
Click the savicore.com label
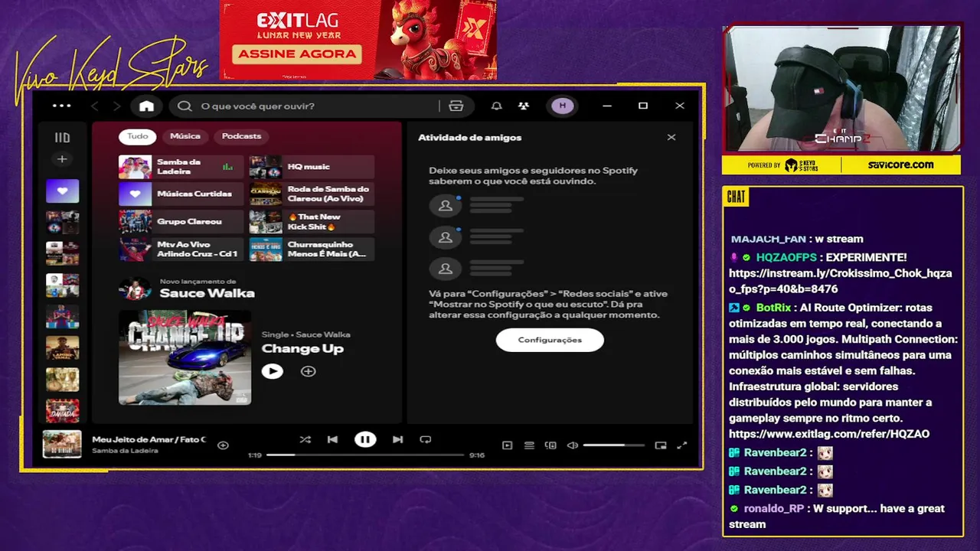tap(900, 165)
